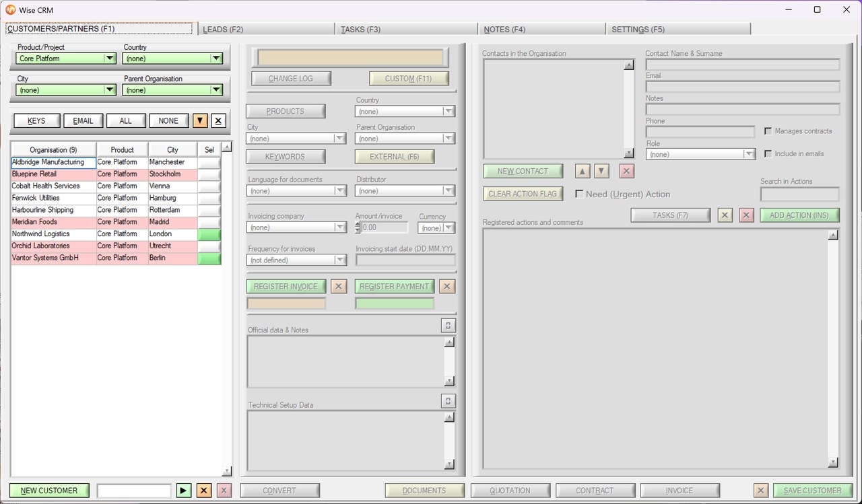This screenshot has height=504, width=862.
Task: Click the orange X button next to the play arrow
Action: click(x=204, y=491)
